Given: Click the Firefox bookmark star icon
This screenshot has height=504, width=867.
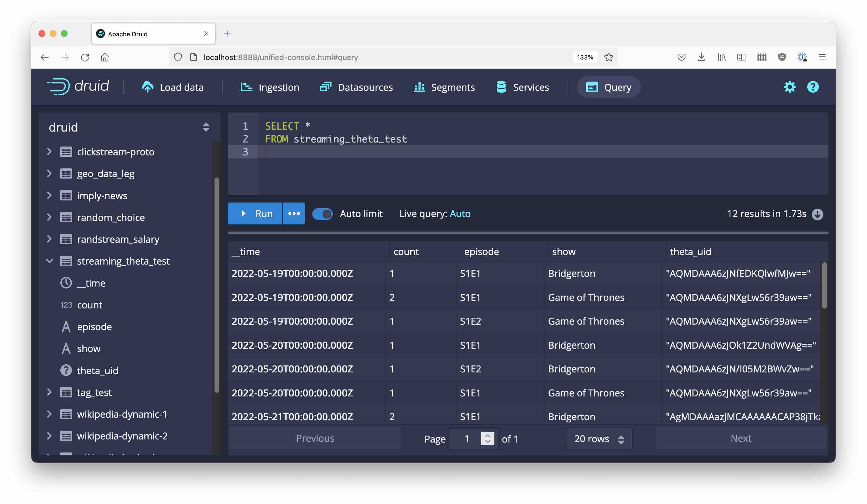Looking at the screenshot, I should click(608, 57).
